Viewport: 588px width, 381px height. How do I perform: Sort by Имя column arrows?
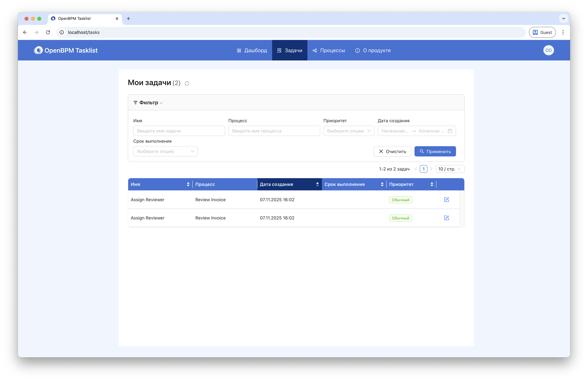(188, 184)
